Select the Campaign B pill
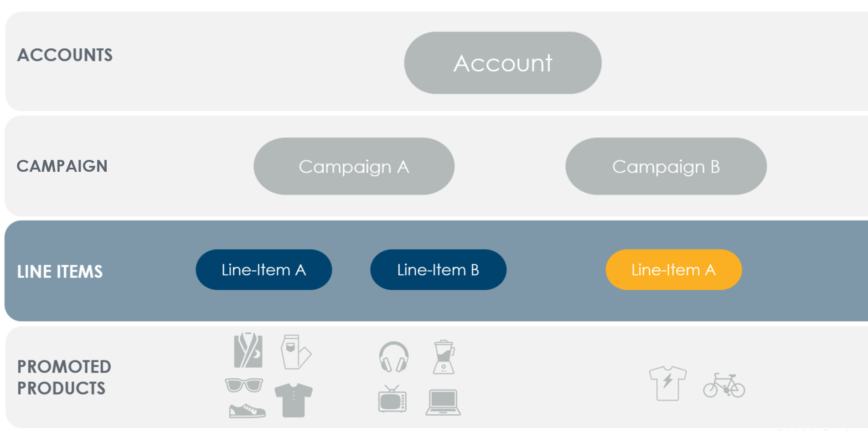Screen dimensions: 868x431 point(666,166)
